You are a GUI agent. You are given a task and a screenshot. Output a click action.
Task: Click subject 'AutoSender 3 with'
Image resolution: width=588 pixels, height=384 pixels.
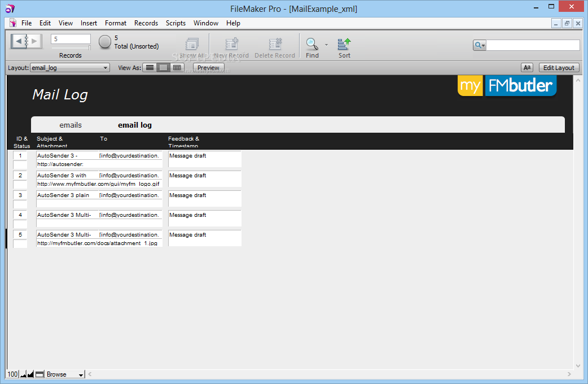click(x=67, y=175)
